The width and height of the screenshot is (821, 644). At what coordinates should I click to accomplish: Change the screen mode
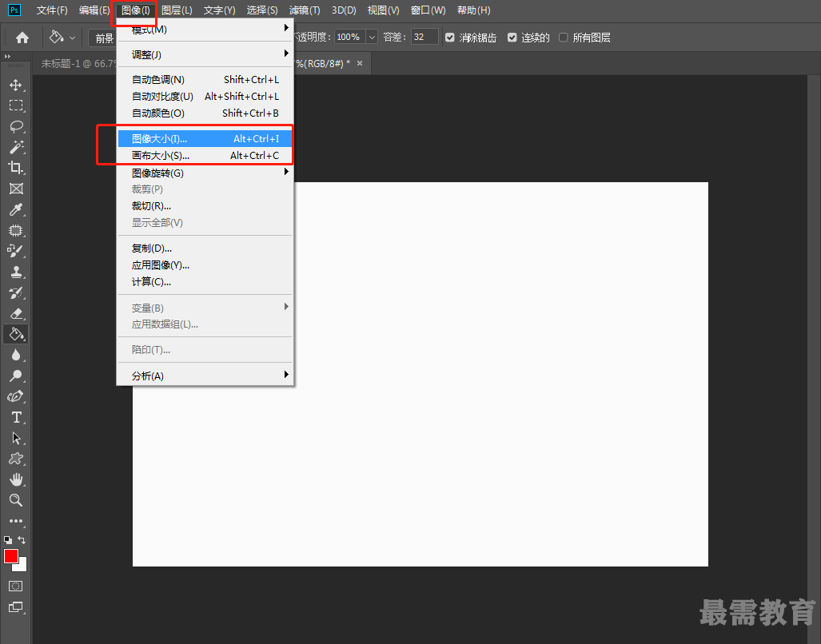click(x=16, y=607)
